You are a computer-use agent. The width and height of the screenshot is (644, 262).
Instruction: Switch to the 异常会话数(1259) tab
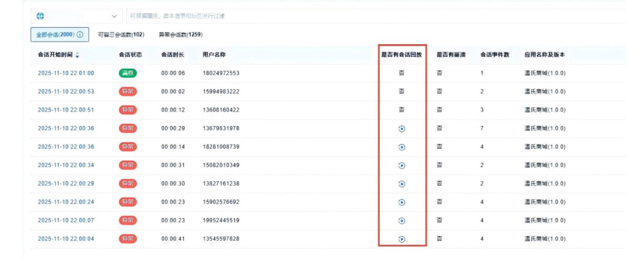(180, 35)
